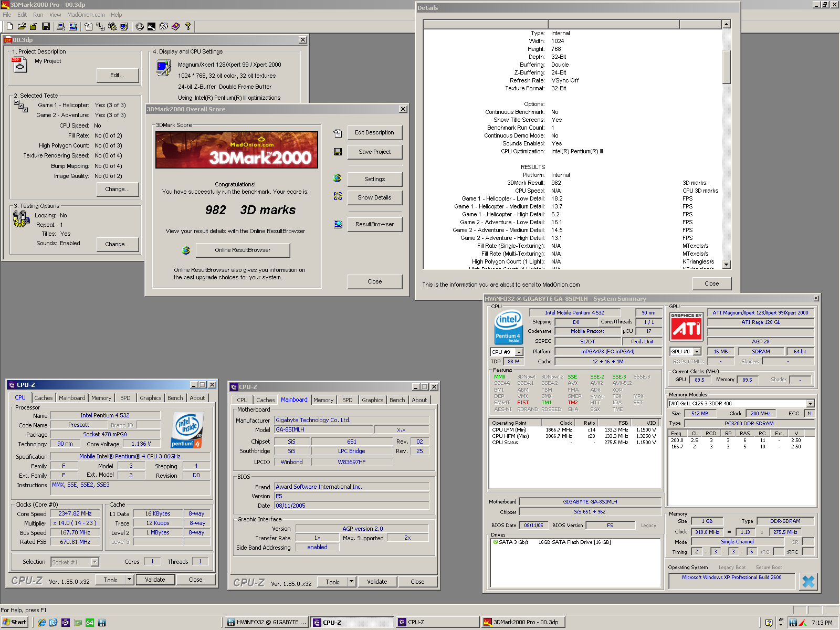Open the Bench tab in left CPU-Z window

[175, 398]
